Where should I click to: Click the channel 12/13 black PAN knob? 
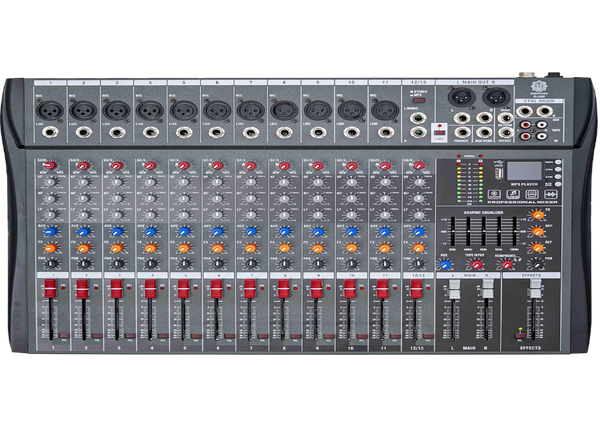[x=419, y=264]
